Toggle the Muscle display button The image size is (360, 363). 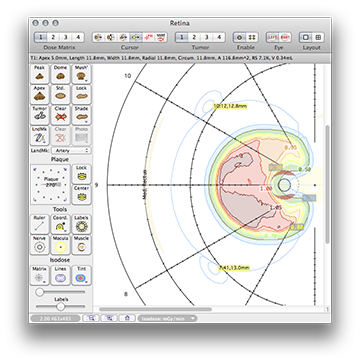[81, 245]
